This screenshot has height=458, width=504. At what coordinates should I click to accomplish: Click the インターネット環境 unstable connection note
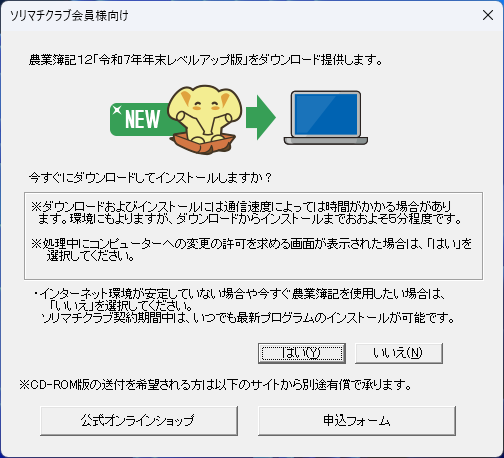point(239,299)
